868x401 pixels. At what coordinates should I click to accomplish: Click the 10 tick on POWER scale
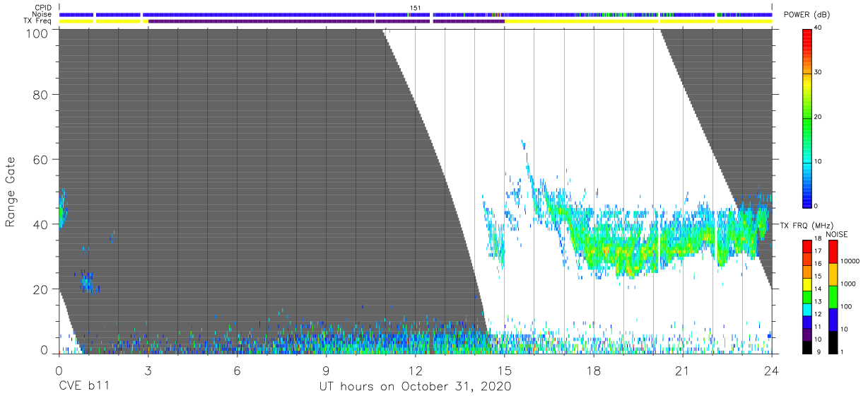coord(817,161)
